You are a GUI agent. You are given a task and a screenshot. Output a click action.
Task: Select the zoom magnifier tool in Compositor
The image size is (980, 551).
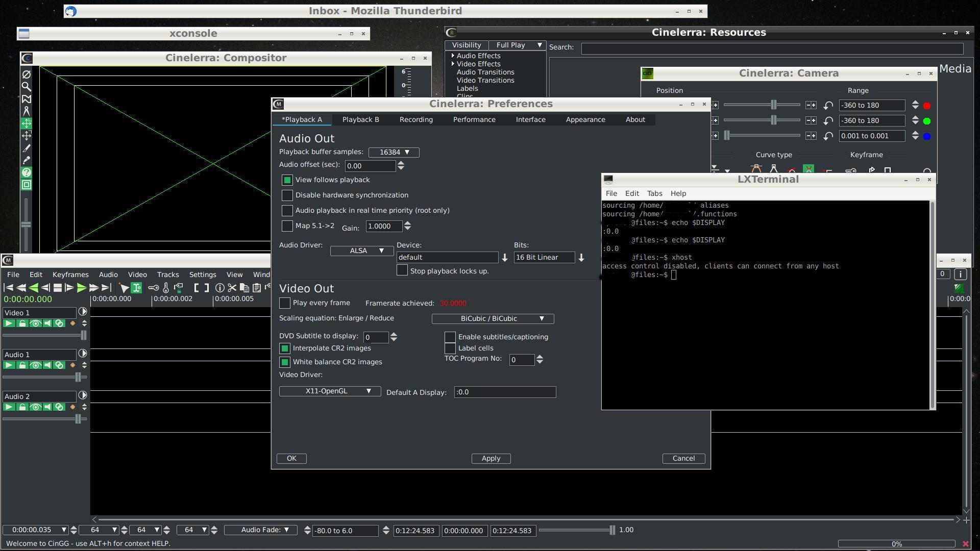[27, 86]
